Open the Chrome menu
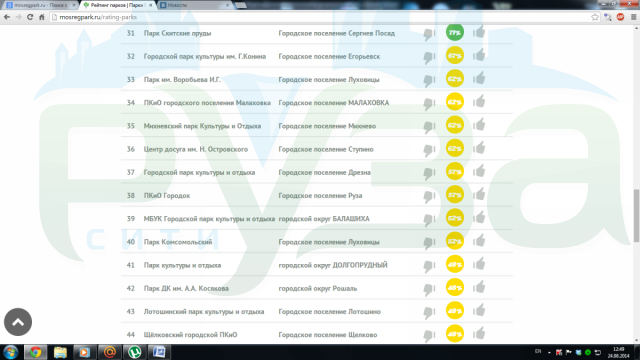This screenshot has height=360, width=640. coord(633,17)
